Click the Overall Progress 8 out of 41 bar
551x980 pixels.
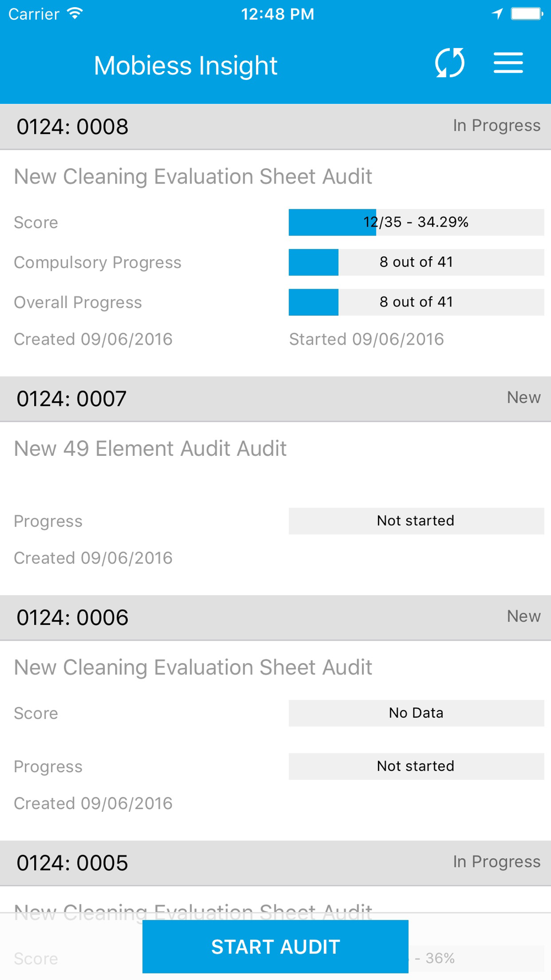click(416, 302)
